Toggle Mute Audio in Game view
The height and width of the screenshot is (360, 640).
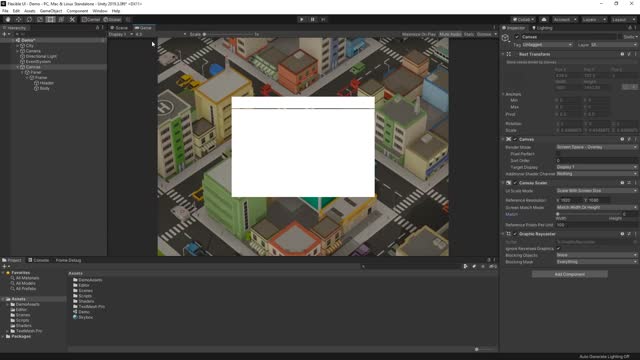[450, 34]
